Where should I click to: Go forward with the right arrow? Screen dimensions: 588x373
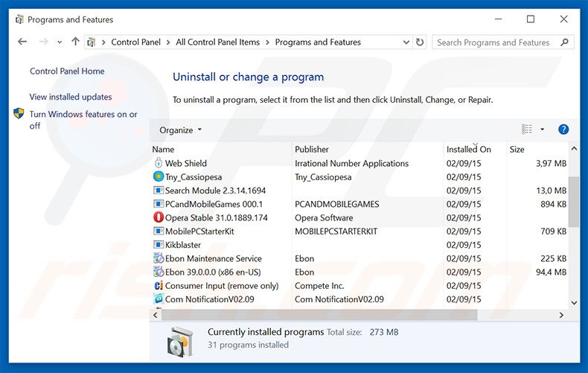click(43, 42)
